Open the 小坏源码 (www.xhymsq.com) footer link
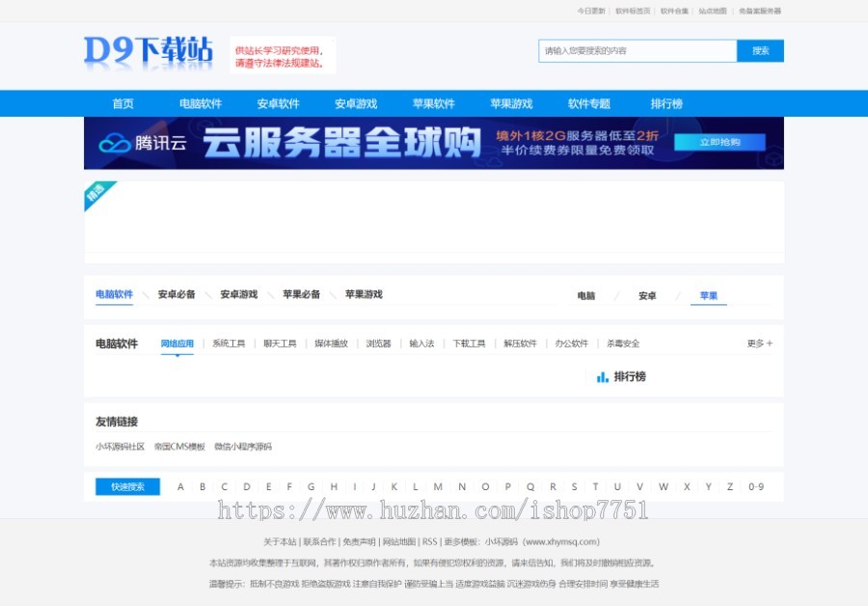Screen dimensions: 868x606 (x=542, y=541)
